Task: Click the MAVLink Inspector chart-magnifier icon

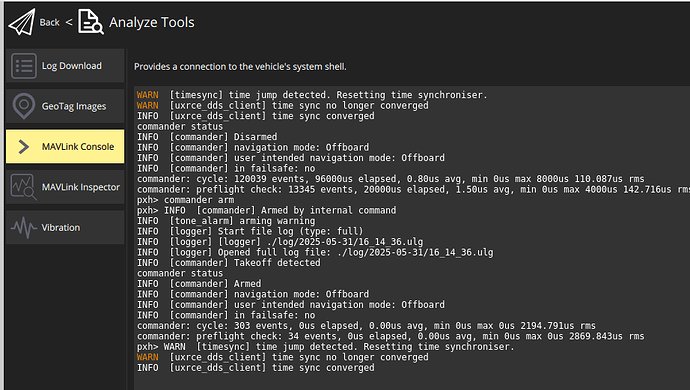Action: 24,187
